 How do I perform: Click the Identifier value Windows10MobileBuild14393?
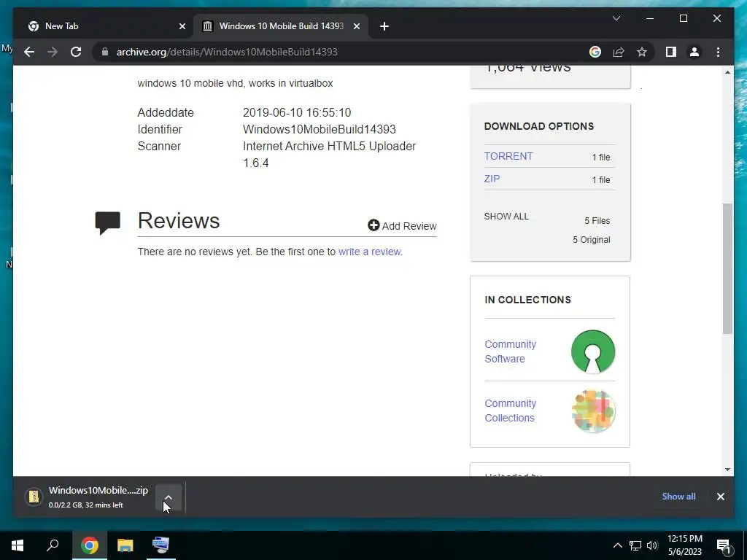320,129
